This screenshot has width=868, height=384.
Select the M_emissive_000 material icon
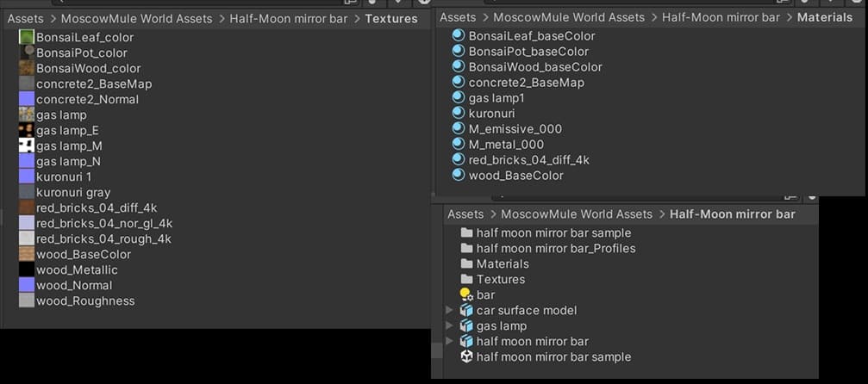(458, 129)
